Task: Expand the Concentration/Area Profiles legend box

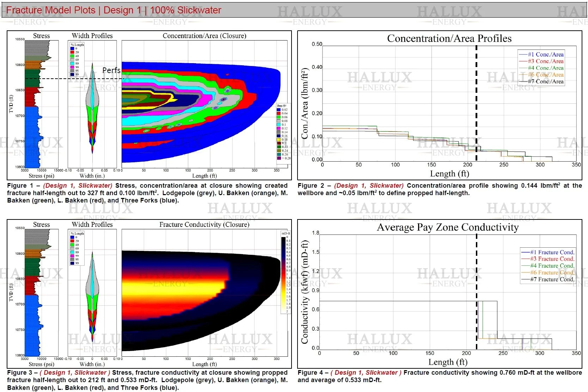Action: (542, 68)
